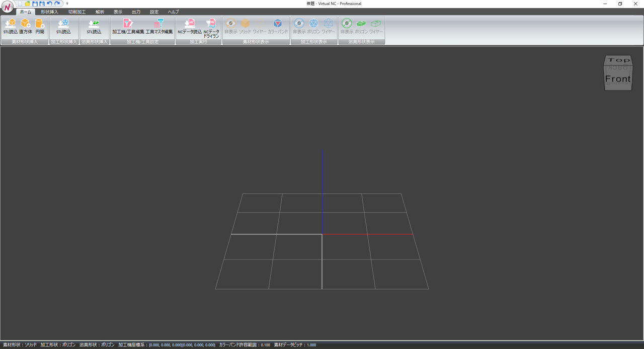Switch to the 形状挿入 ribbon tab
The width and height of the screenshot is (644, 349).
tap(49, 12)
